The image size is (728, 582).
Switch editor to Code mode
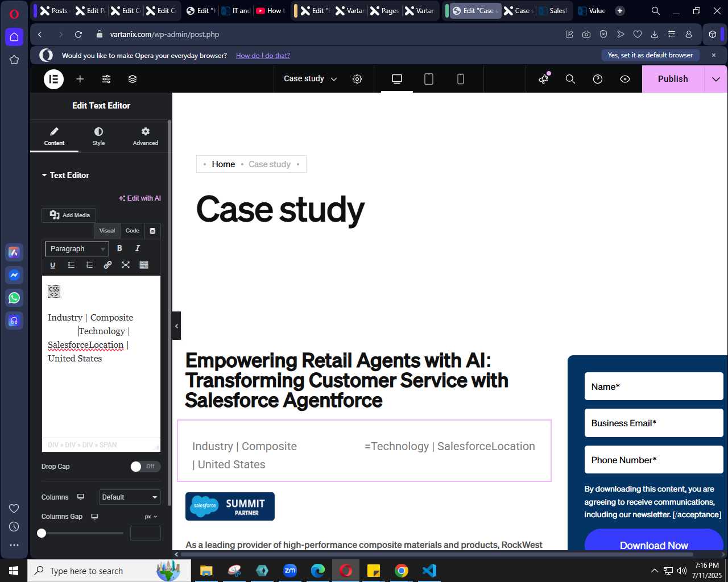coord(133,231)
